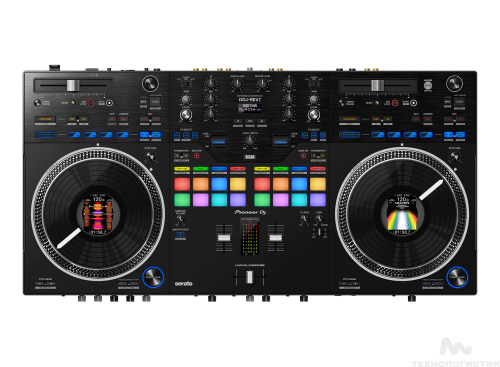Click the left deck stop time knob
This screenshot has height=367, width=500.
[151, 156]
